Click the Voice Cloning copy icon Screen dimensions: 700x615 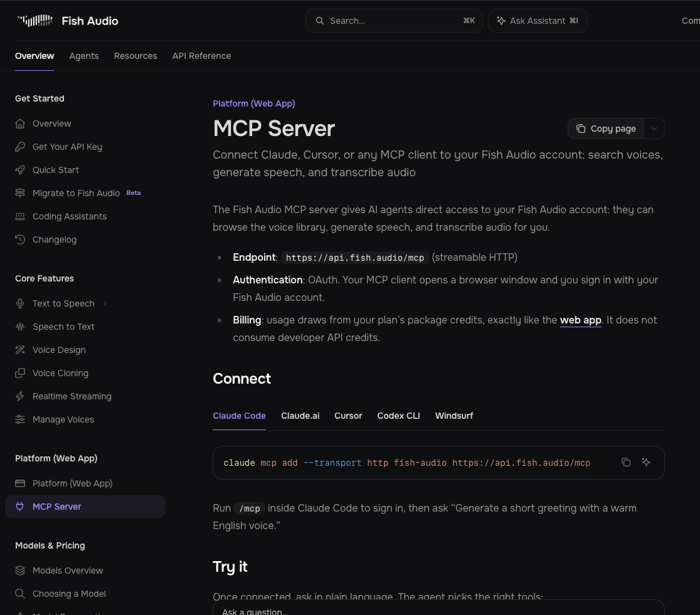pyautogui.click(x=20, y=373)
